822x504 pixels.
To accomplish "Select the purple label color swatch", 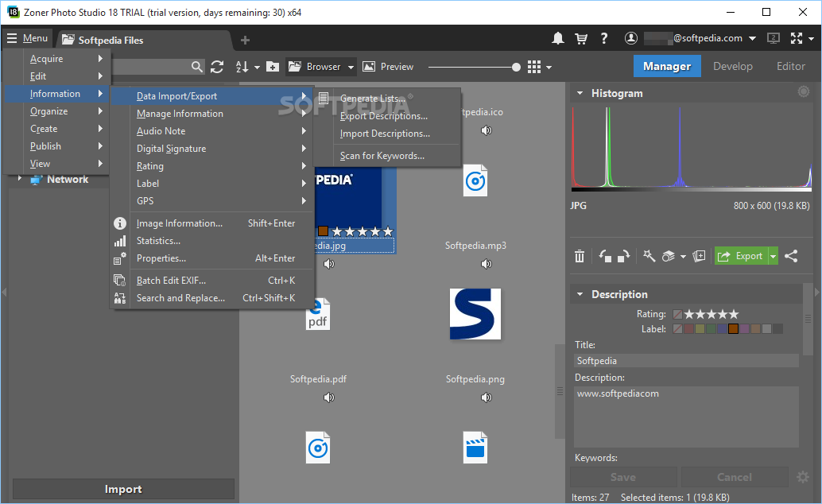I will coord(744,329).
